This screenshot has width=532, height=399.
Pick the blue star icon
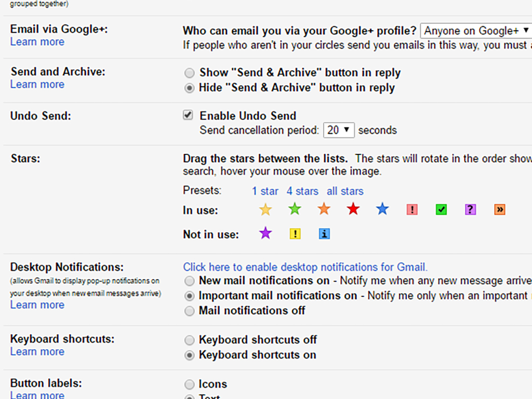point(382,209)
